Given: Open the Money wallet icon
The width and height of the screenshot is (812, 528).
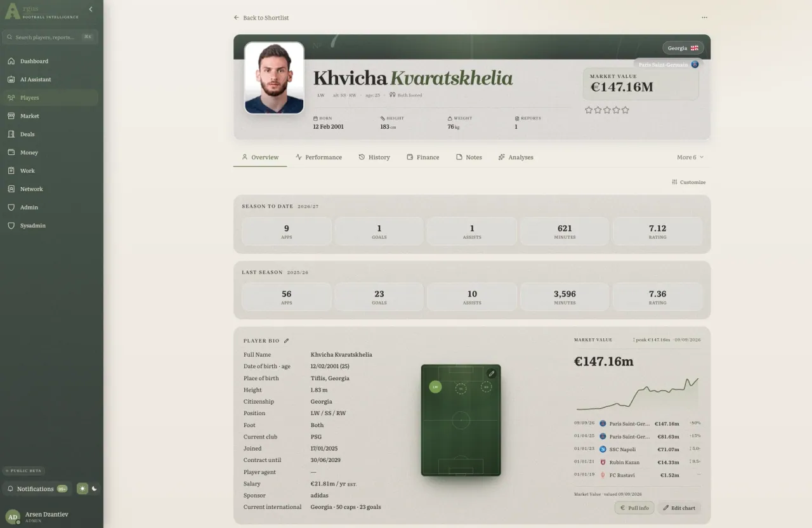Looking at the screenshot, I should tap(11, 152).
